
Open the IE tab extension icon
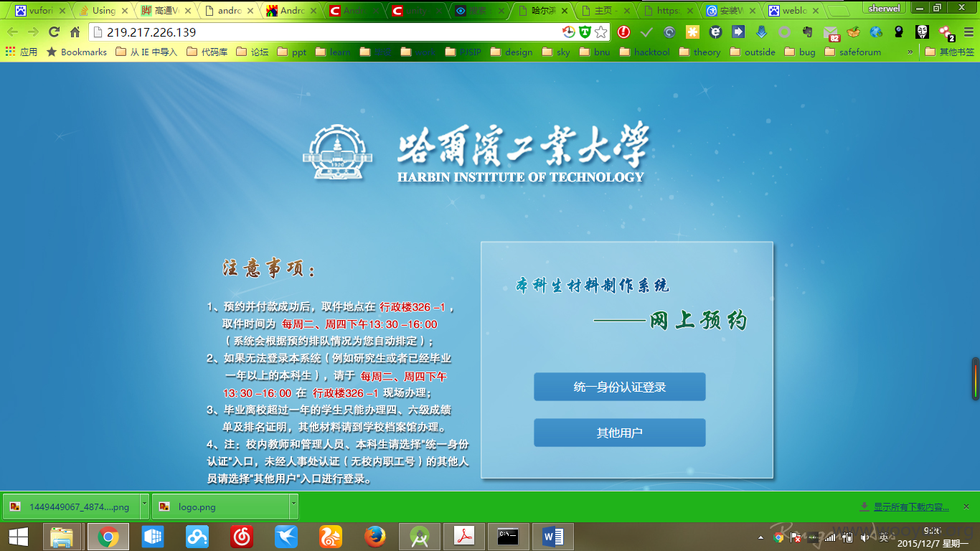pyautogui.click(x=715, y=32)
